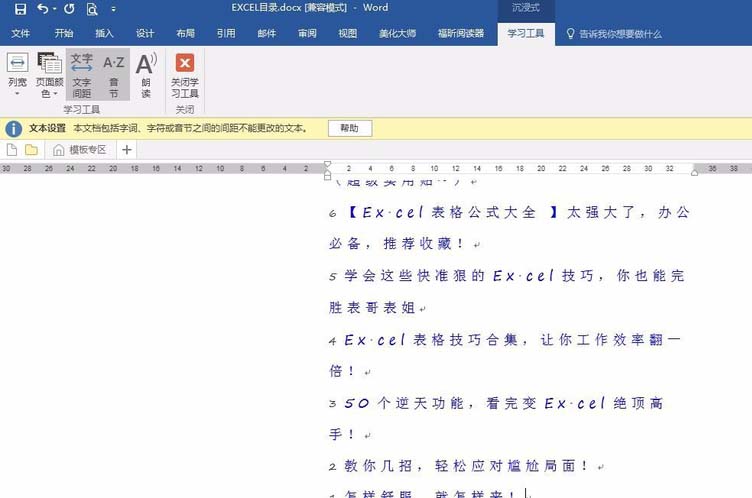
Task: Click the line starting with 6【Ex·cel表格公式大全】
Action: point(509,212)
